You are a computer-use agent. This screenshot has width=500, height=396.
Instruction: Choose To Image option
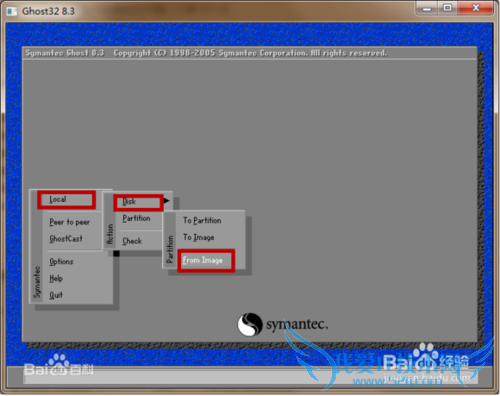tap(199, 237)
